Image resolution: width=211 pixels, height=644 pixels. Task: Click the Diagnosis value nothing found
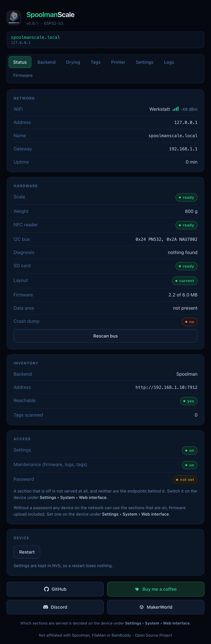pos(183,253)
